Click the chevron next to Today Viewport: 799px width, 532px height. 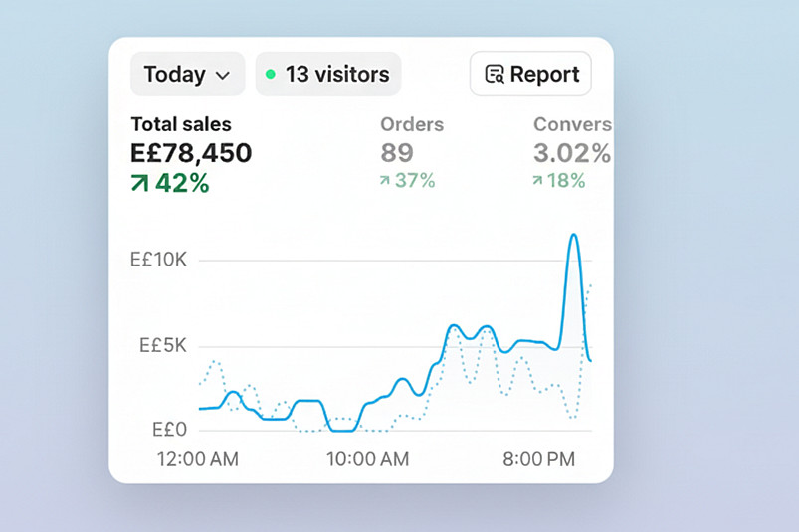223,76
